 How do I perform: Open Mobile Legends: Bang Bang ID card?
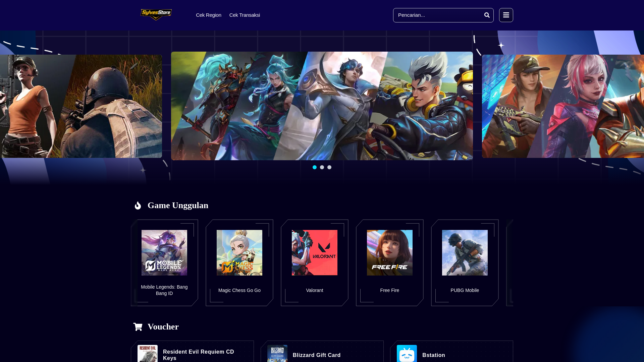[x=164, y=263]
